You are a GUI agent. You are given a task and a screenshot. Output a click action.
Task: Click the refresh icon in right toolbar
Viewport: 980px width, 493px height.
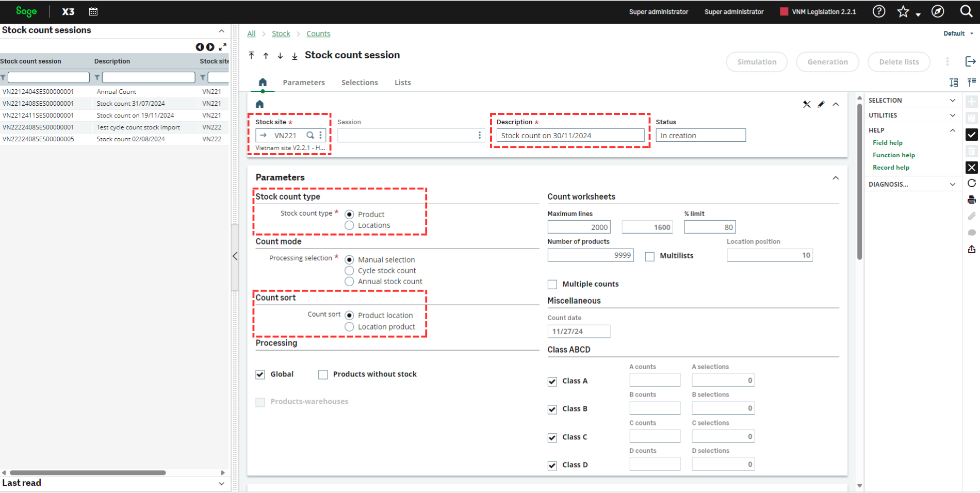coord(971,183)
